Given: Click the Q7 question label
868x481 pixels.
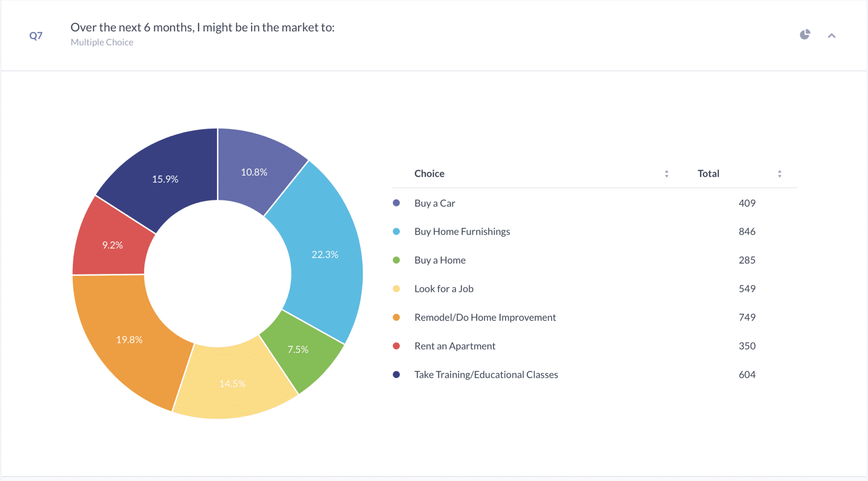Looking at the screenshot, I should tap(36, 36).
